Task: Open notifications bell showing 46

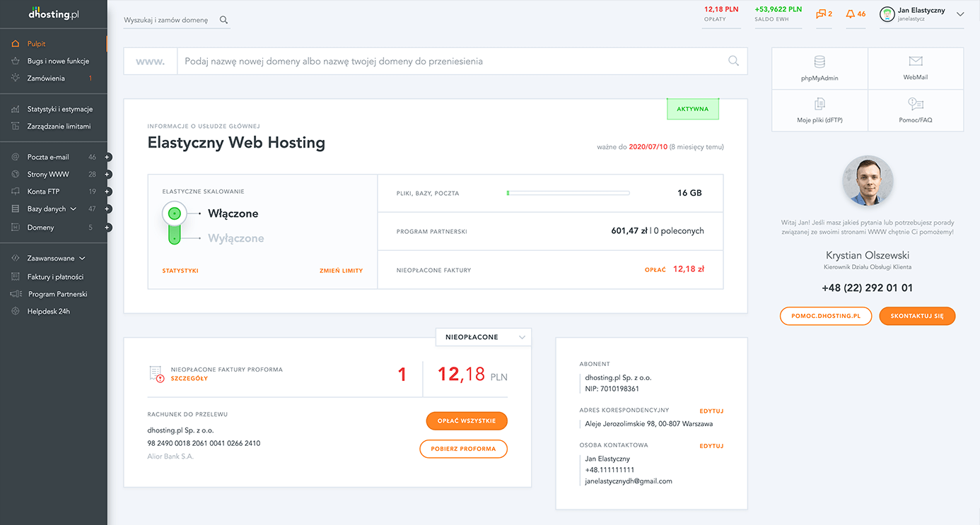Action: 856,14
